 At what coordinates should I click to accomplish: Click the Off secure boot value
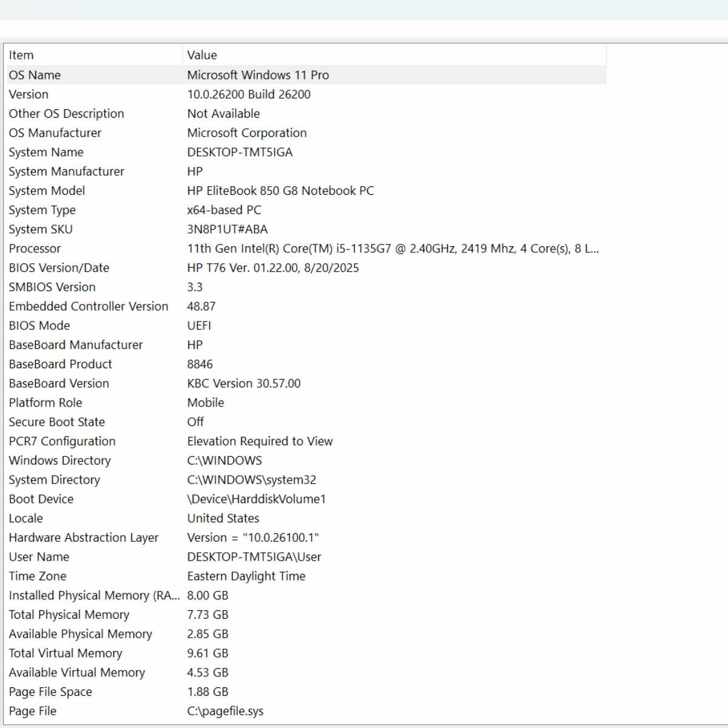point(195,422)
